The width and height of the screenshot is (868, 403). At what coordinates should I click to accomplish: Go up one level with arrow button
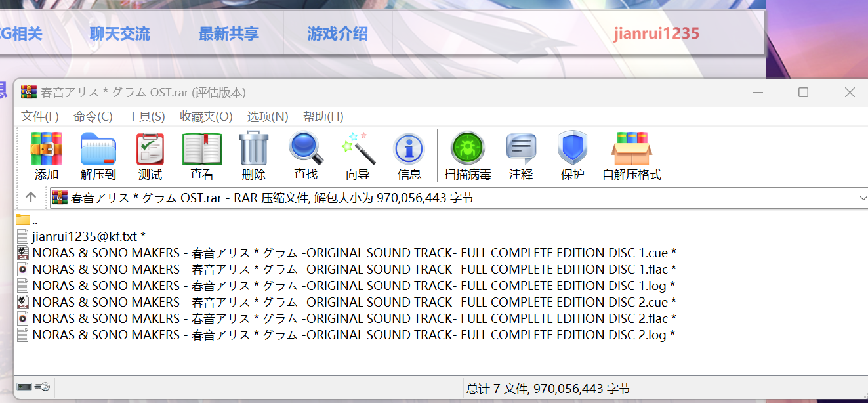tap(30, 198)
